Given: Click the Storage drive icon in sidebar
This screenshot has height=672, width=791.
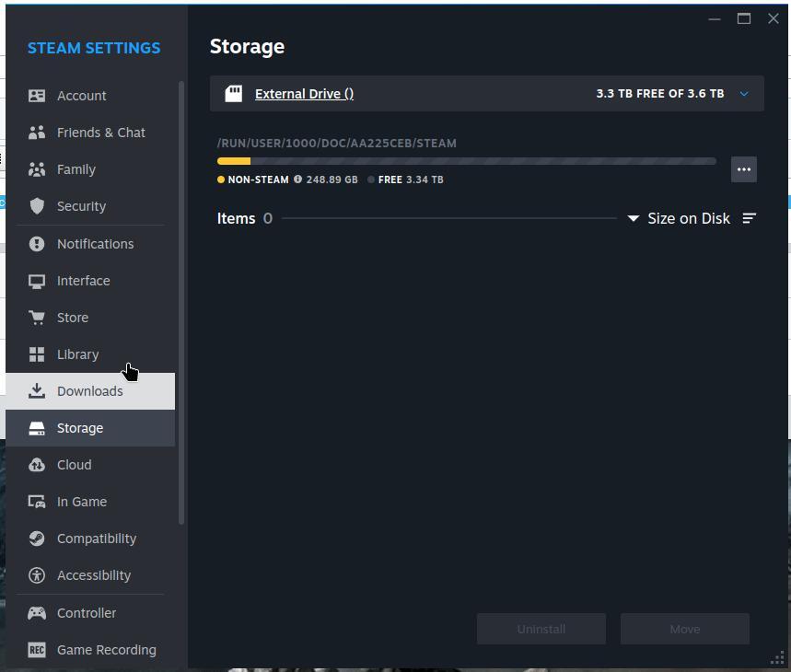Looking at the screenshot, I should [36, 428].
